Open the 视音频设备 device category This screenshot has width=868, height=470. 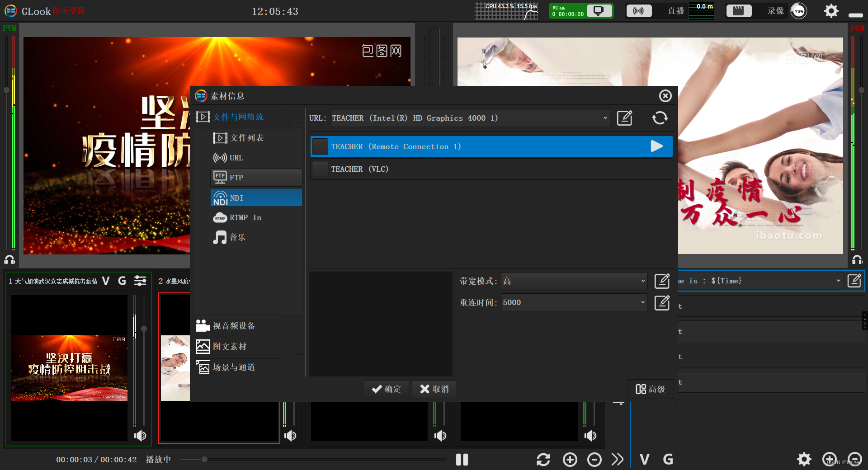[x=234, y=325]
